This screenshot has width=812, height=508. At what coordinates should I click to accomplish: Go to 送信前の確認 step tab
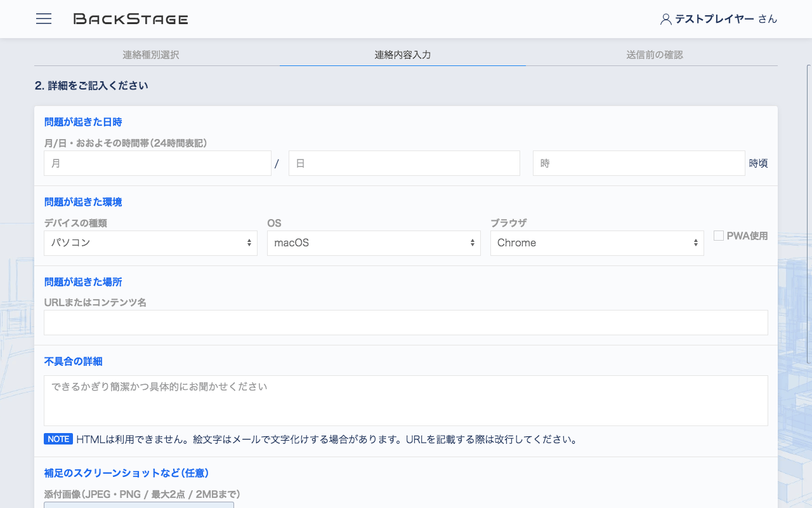tap(655, 55)
